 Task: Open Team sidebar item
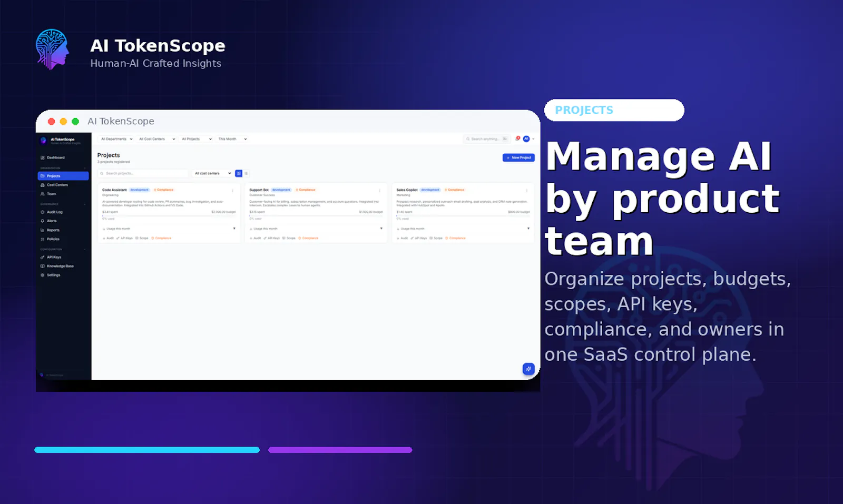[48, 194]
